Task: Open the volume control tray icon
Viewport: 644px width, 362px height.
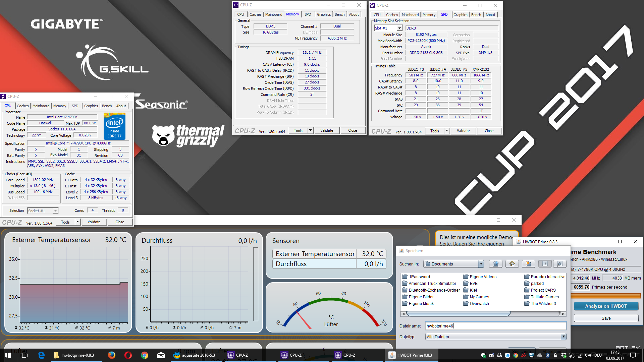Action: 588,355
